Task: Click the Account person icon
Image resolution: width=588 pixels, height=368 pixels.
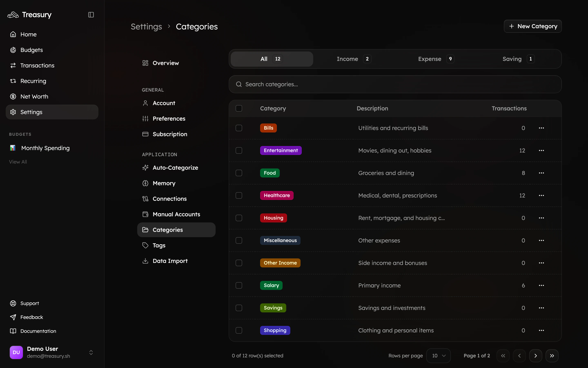Action: [x=145, y=103]
